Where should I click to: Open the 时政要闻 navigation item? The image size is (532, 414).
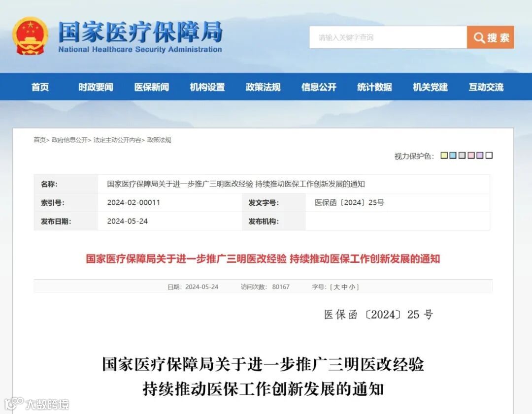[x=96, y=87]
